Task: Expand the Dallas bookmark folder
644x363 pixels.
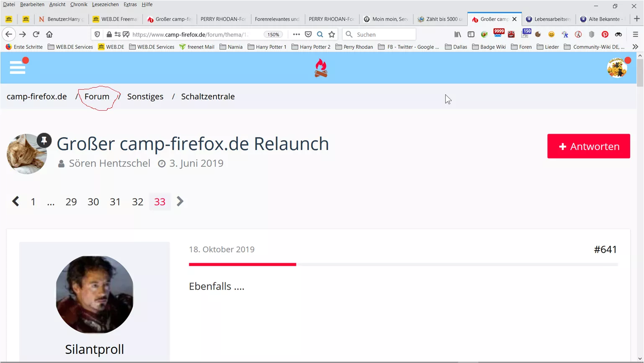Action: [456, 47]
